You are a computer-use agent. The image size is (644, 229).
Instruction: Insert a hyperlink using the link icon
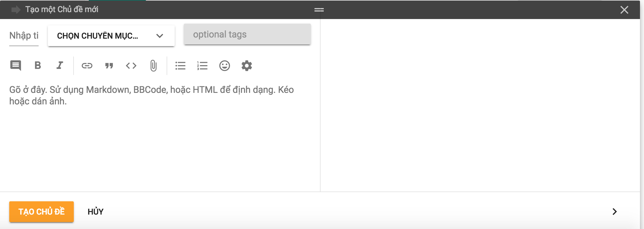[87, 66]
